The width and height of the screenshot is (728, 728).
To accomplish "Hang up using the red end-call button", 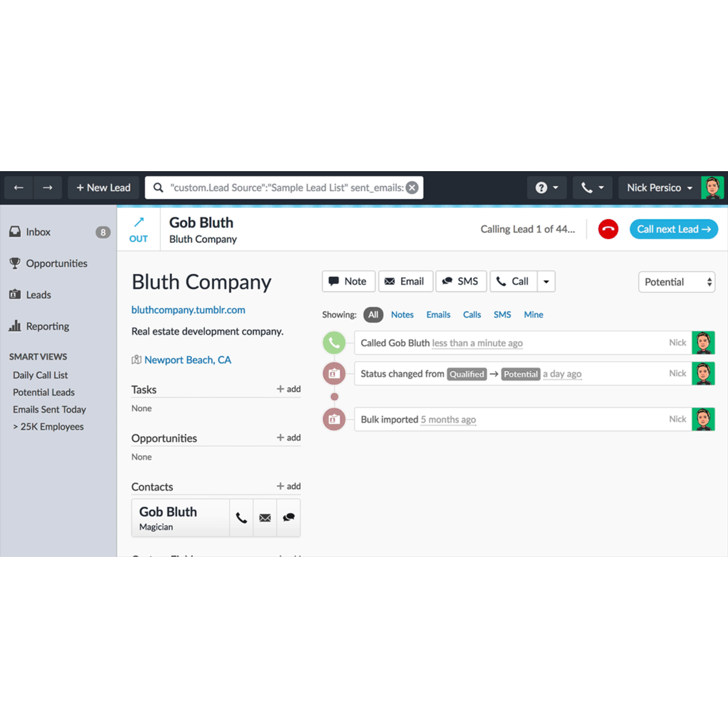I will [x=608, y=229].
